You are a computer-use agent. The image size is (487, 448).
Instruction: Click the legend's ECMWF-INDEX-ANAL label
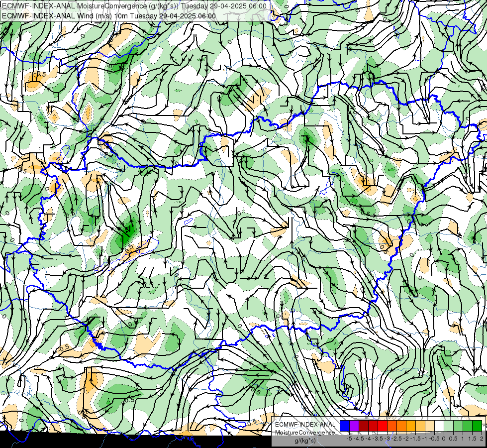(x=305, y=425)
